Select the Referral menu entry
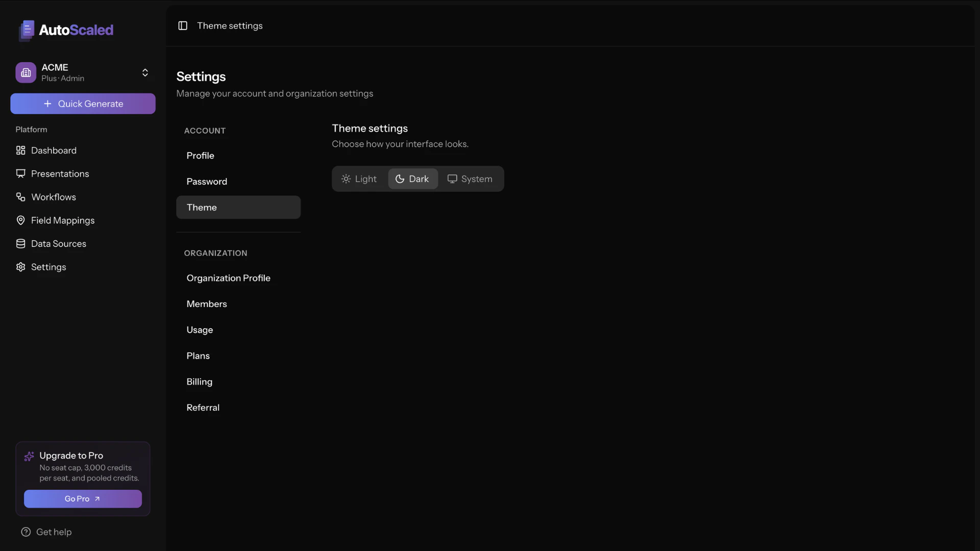The width and height of the screenshot is (980, 551). tap(203, 407)
